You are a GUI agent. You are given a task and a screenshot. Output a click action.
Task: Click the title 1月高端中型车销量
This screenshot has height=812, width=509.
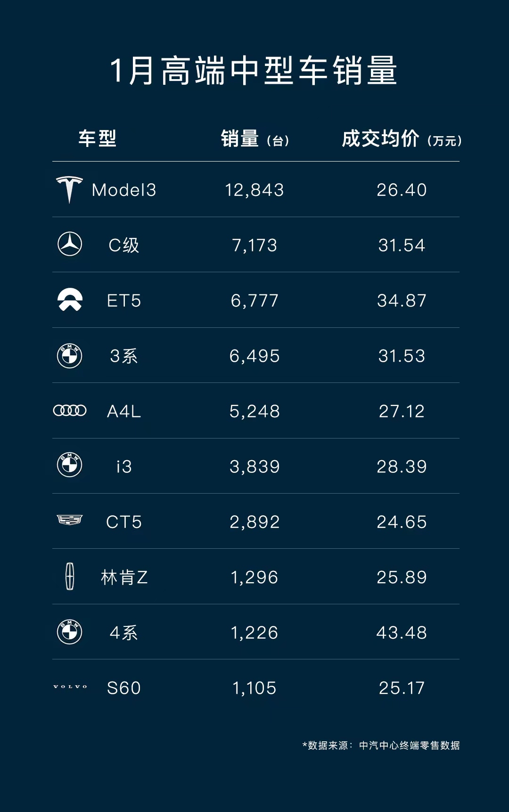[x=254, y=71]
